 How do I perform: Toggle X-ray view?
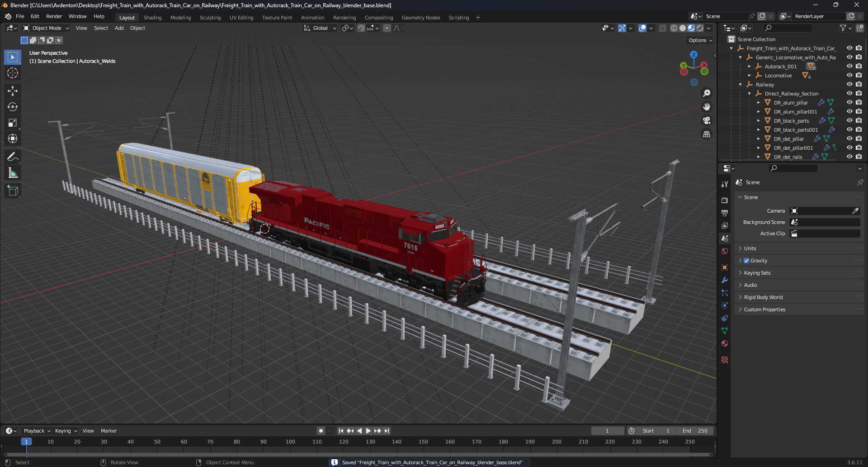662,28
